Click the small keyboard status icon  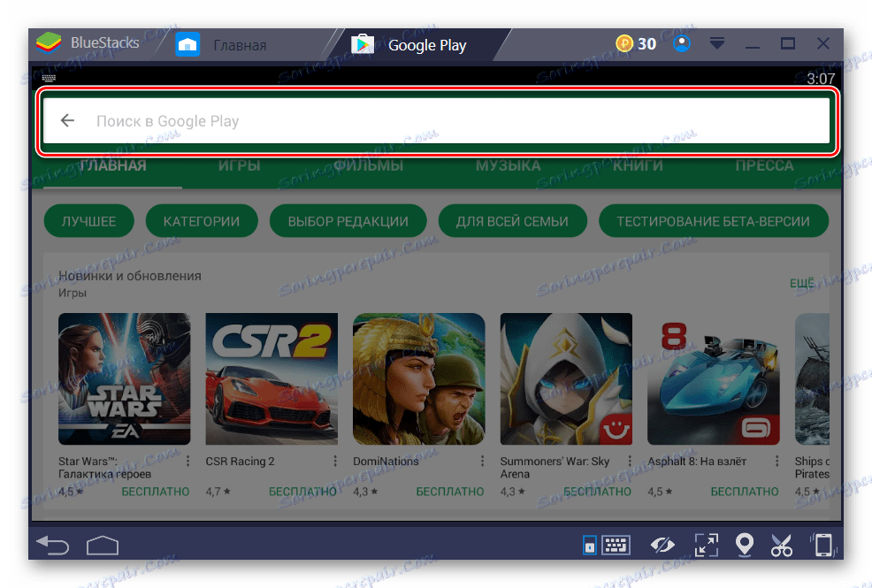coord(49,79)
